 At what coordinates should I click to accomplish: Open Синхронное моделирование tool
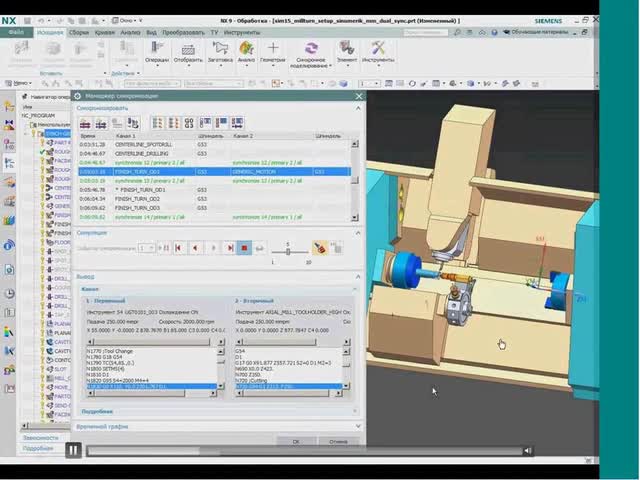[311, 54]
